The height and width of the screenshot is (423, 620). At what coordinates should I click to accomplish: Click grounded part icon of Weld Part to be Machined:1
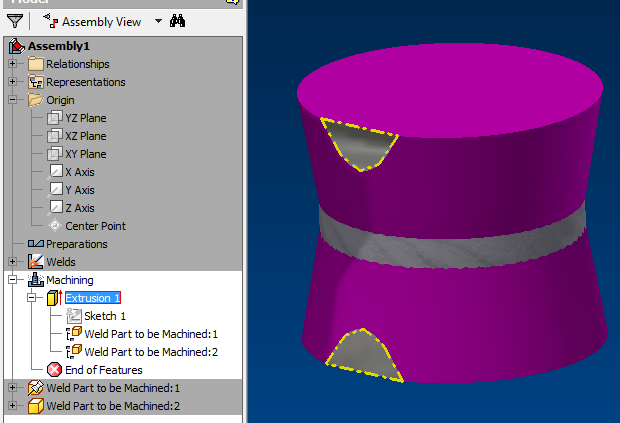[36, 388]
